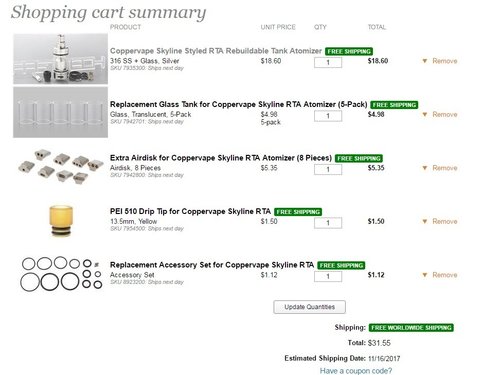This screenshot has height=375, width=500.
Task: Click the arrow icon beside the Skyline RTA Remove link
Action: 425,61
